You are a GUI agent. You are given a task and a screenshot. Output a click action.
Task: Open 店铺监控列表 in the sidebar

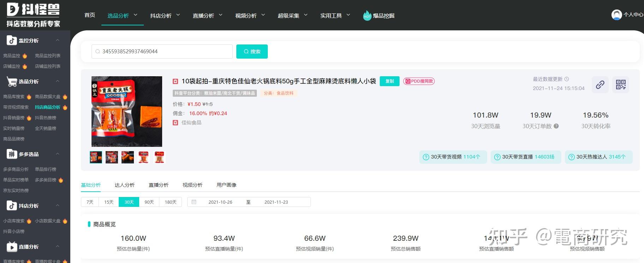(x=48, y=66)
